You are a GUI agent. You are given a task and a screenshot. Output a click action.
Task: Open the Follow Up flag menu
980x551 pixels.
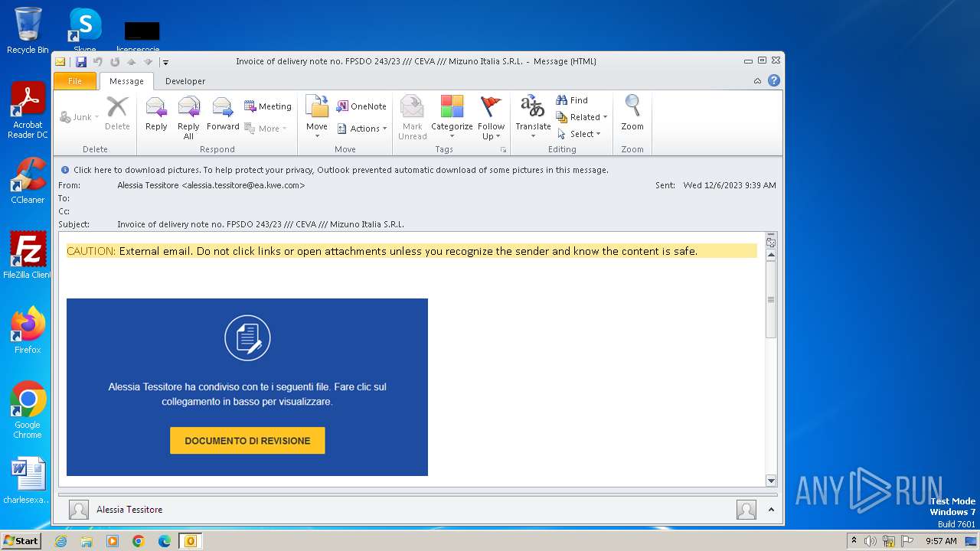(x=491, y=118)
